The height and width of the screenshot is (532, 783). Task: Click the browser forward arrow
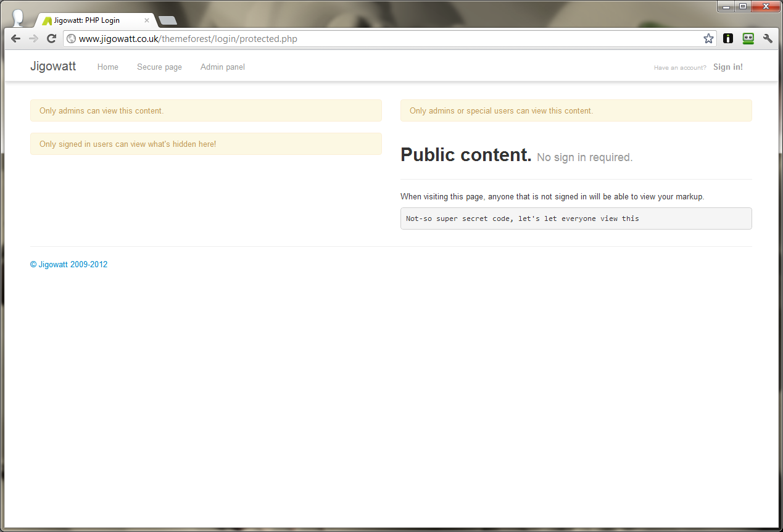click(34, 39)
